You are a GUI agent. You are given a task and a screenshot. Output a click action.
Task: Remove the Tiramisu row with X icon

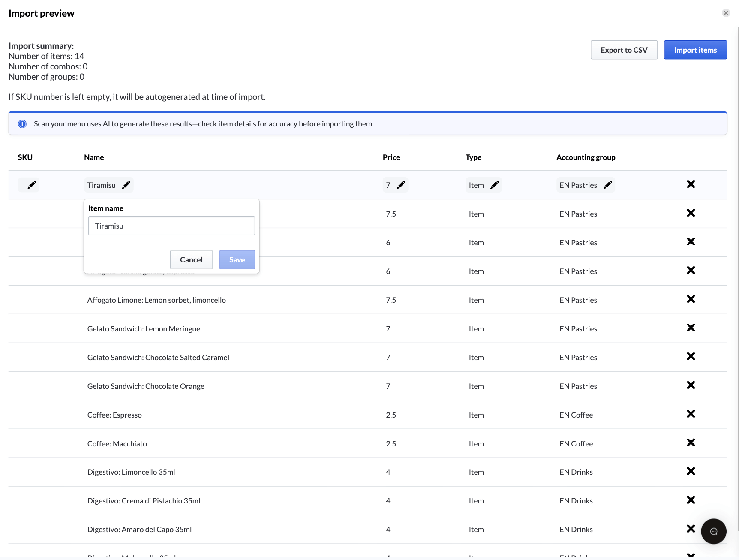(x=691, y=184)
